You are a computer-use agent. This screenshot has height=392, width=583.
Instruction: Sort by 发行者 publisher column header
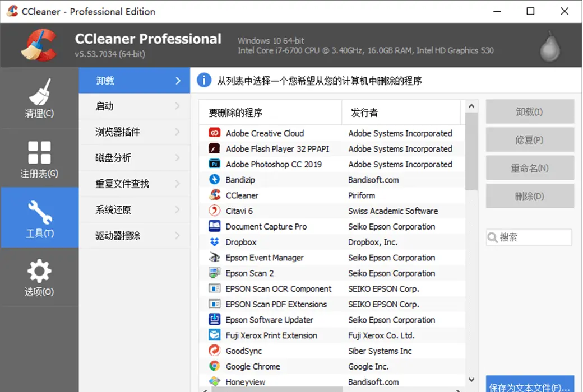[x=401, y=112]
